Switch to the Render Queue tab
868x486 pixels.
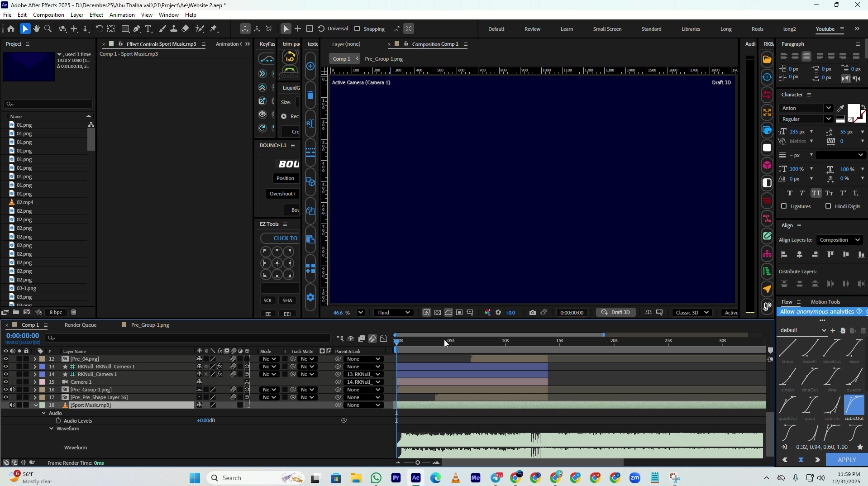click(81, 325)
